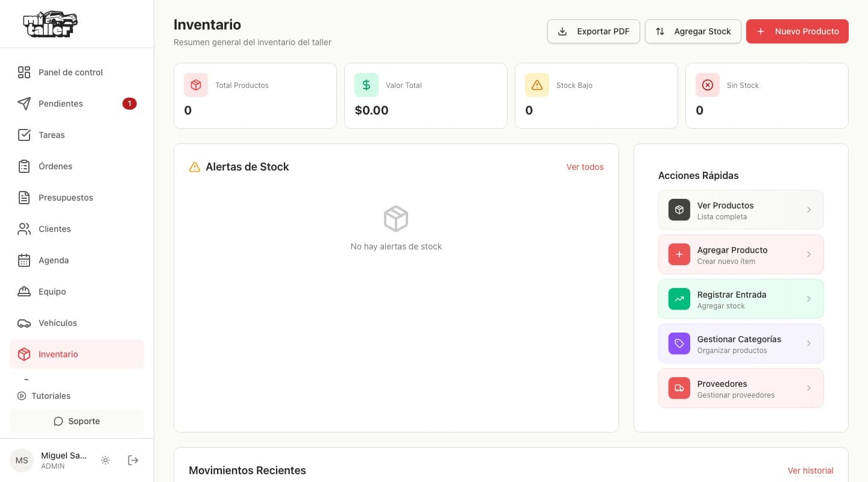Click the Órdenes clipboard icon
Image resolution: width=868 pixels, height=482 pixels.
(x=24, y=166)
